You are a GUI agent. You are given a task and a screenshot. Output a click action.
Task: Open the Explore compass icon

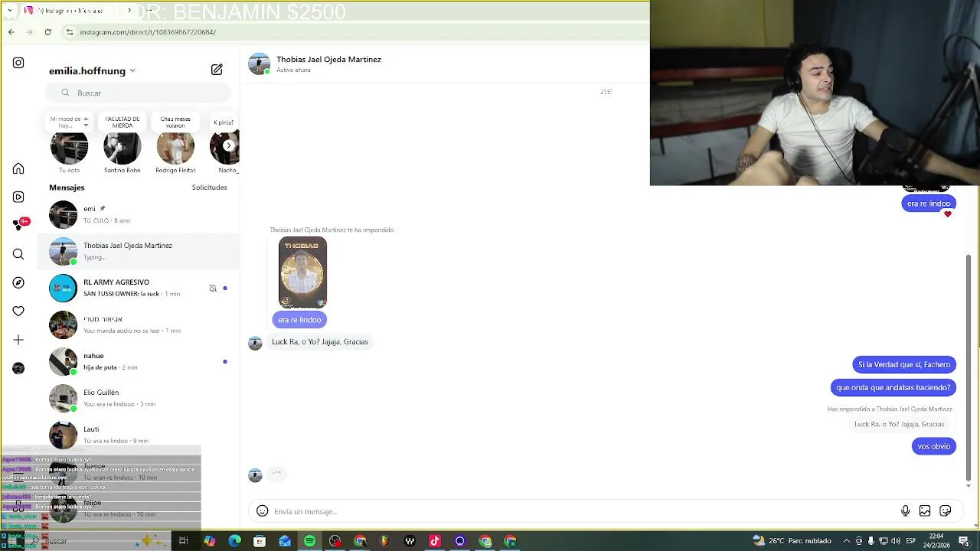pos(18,282)
